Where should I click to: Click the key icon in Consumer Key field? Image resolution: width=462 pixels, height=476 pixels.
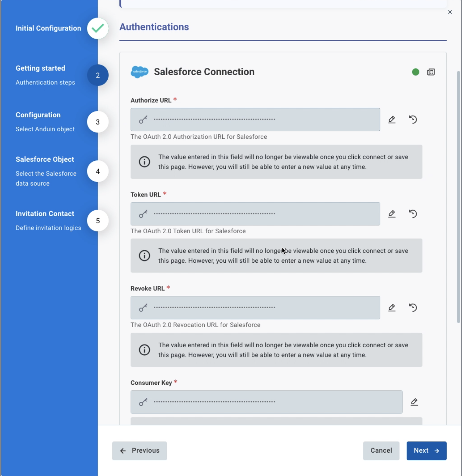(143, 402)
